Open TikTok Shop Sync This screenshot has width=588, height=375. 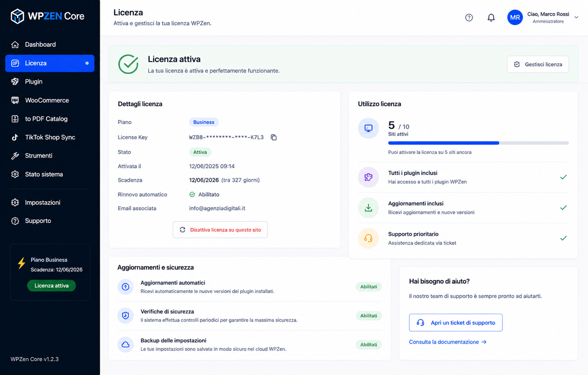pyautogui.click(x=50, y=137)
